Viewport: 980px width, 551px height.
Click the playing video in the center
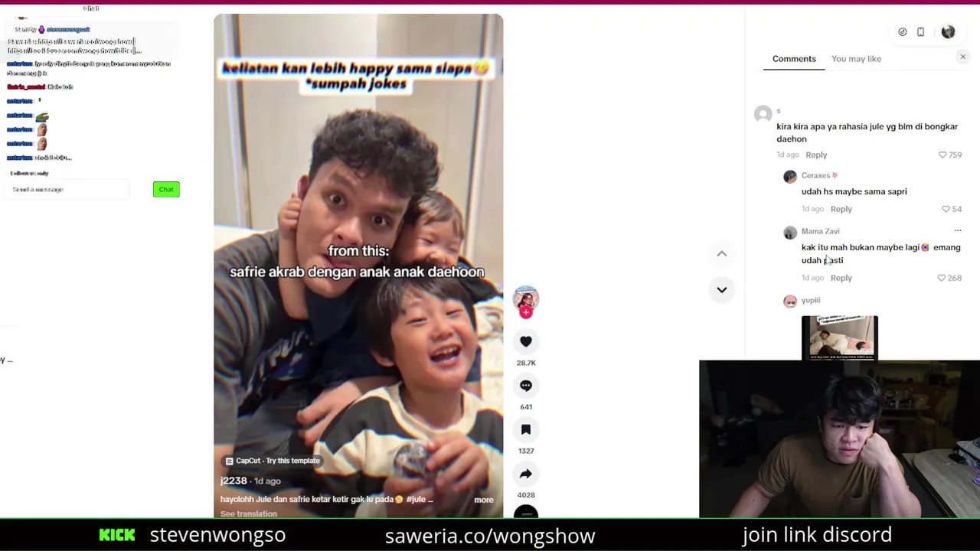(358, 266)
